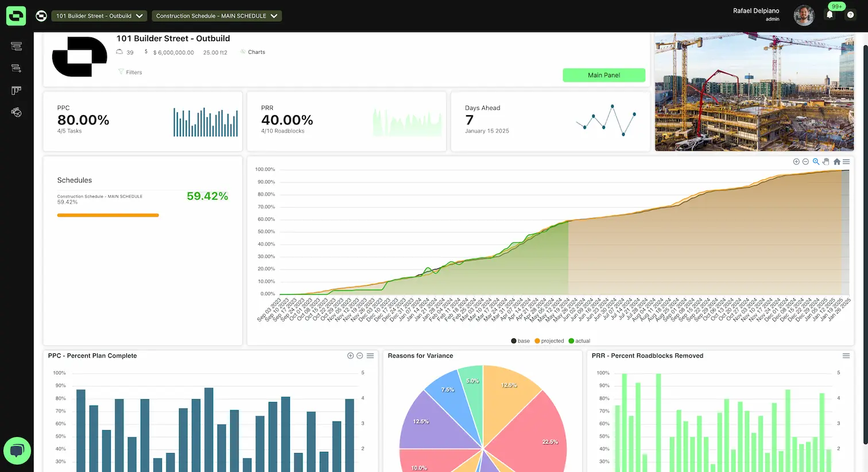Click the hard hat workers icon

point(119,52)
